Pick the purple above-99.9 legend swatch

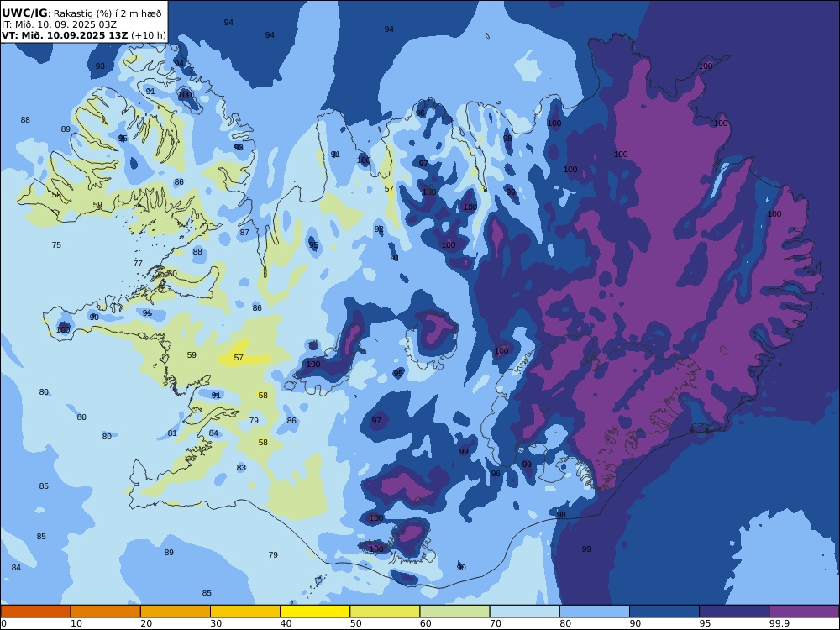click(804, 612)
